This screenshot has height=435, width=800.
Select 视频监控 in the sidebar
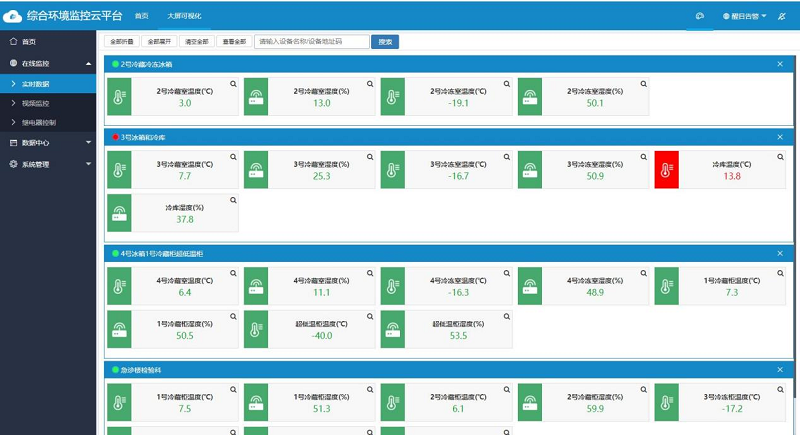36,103
